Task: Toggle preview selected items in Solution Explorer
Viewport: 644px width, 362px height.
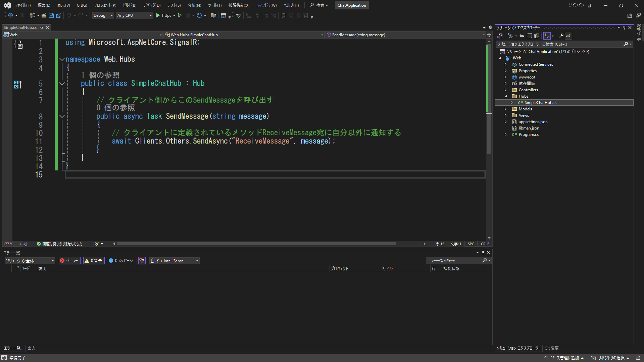Action: tap(568, 36)
